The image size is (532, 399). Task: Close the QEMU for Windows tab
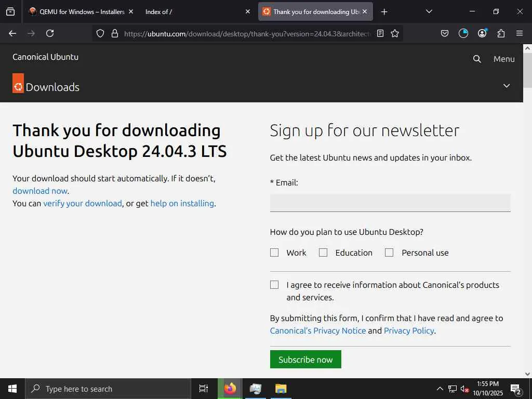point(131,11)
